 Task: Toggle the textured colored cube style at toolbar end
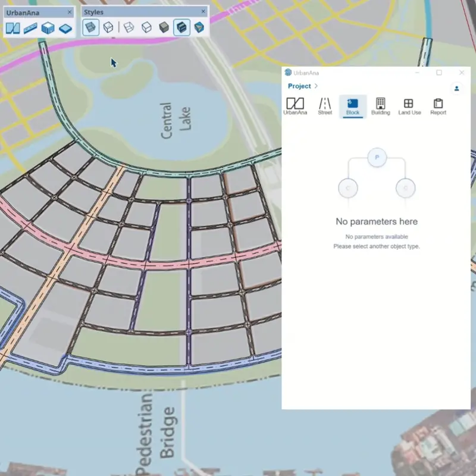(198, 26)
